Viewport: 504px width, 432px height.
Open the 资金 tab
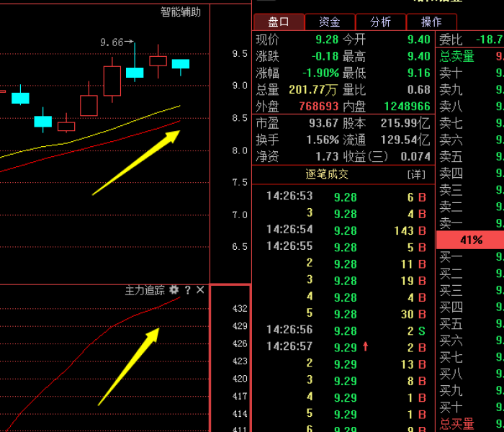[330, 22]
